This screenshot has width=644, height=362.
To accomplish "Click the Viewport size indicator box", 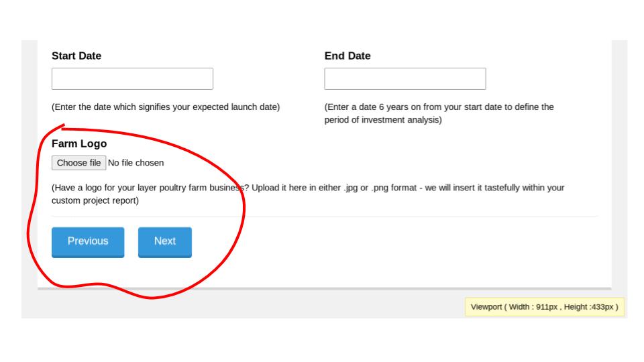I will (545, 307).
